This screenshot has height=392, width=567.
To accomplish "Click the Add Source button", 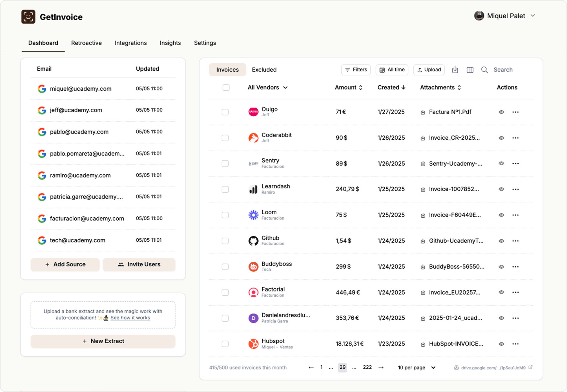I will [65, 265].
